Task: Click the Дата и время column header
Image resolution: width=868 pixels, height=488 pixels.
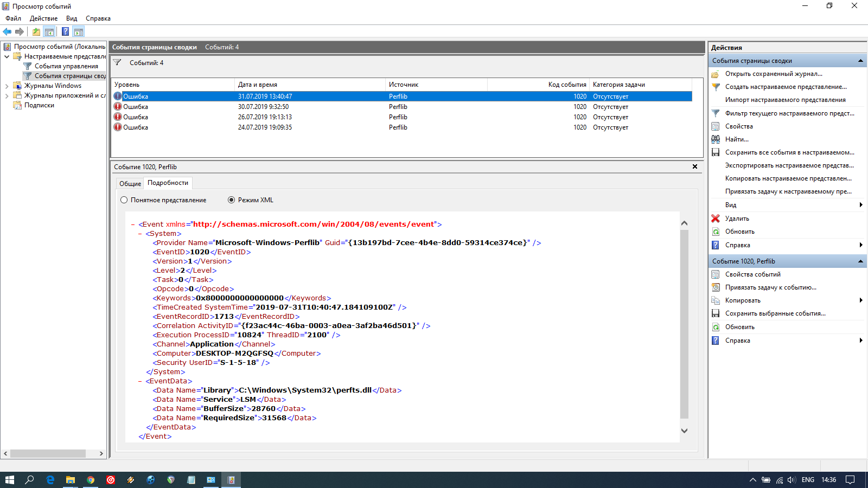Action: tap(310, 85)
